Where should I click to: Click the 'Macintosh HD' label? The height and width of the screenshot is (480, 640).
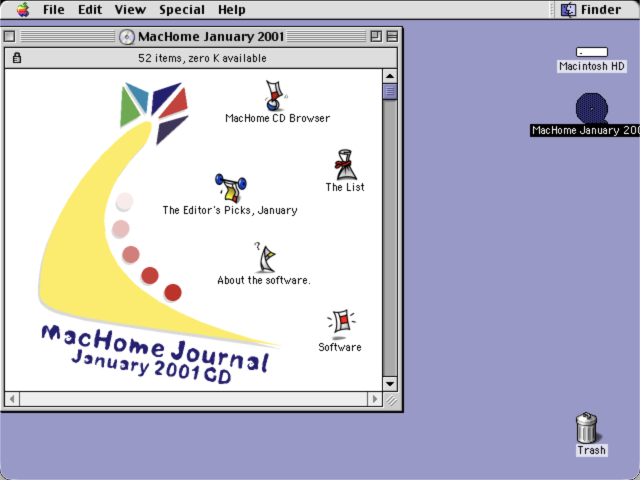point(591,66)
